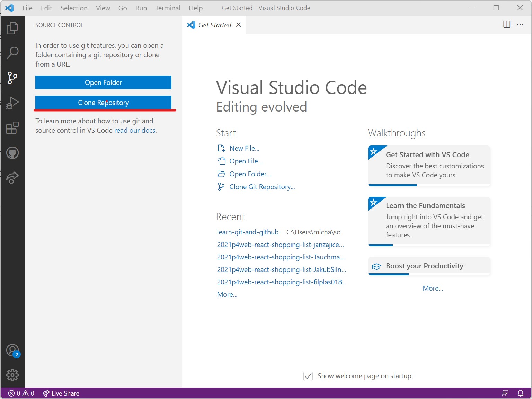The width and height of the screenshot is (532, 399).
Task: Open Boost your Productivity walkthrough
Action: pos(429,266)
